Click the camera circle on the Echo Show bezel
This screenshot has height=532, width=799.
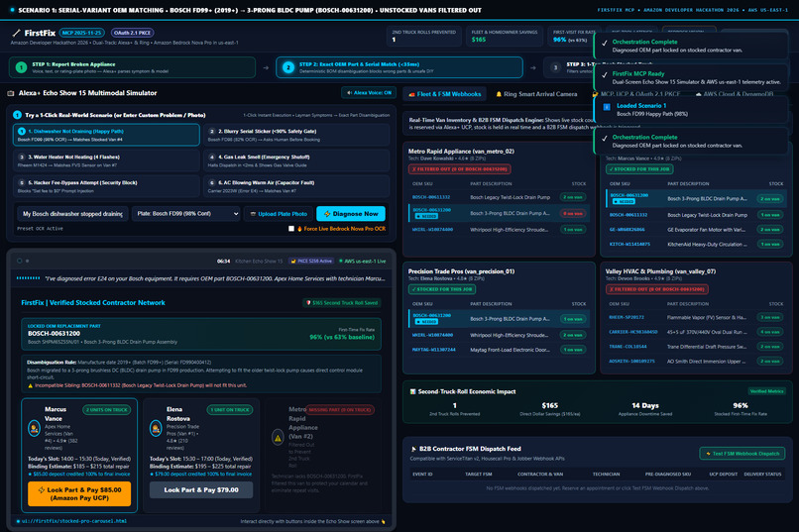point(20,261)
